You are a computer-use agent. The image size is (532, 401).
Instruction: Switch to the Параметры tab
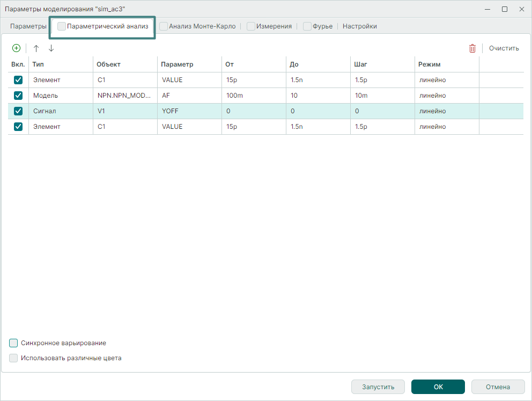(28, 26)
